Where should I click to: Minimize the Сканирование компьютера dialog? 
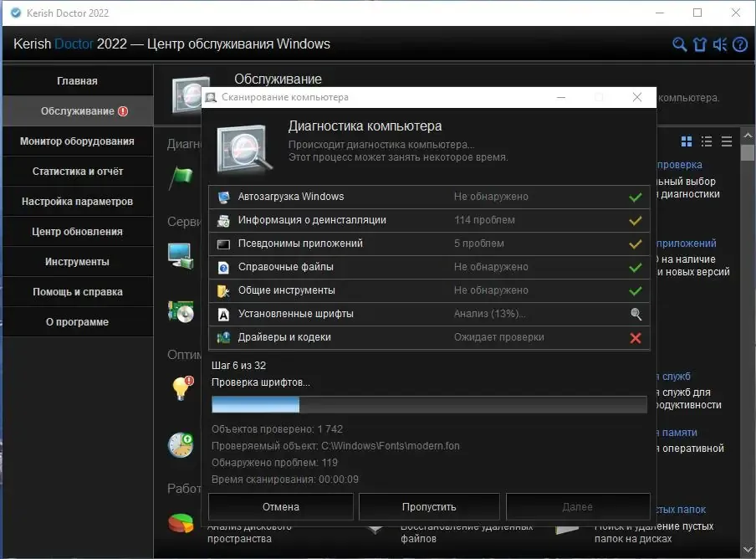click(561, 97)
